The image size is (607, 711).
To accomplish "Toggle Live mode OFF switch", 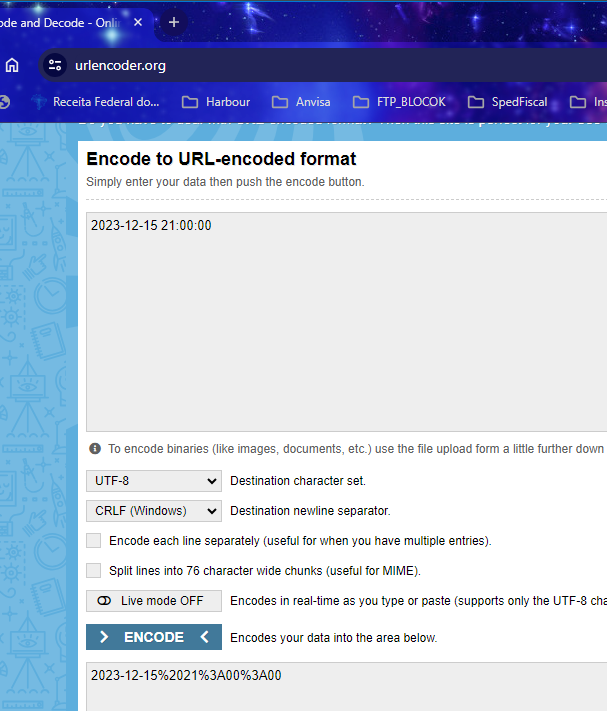I will coord(154,601).
